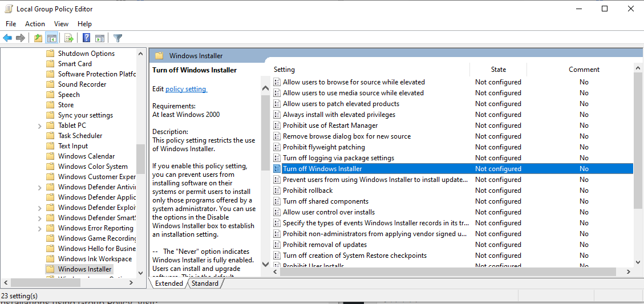Expand the Windows Defender Antivirus node
The height and width of the screenshot is (304, 644).
click(x=40, y=187)
